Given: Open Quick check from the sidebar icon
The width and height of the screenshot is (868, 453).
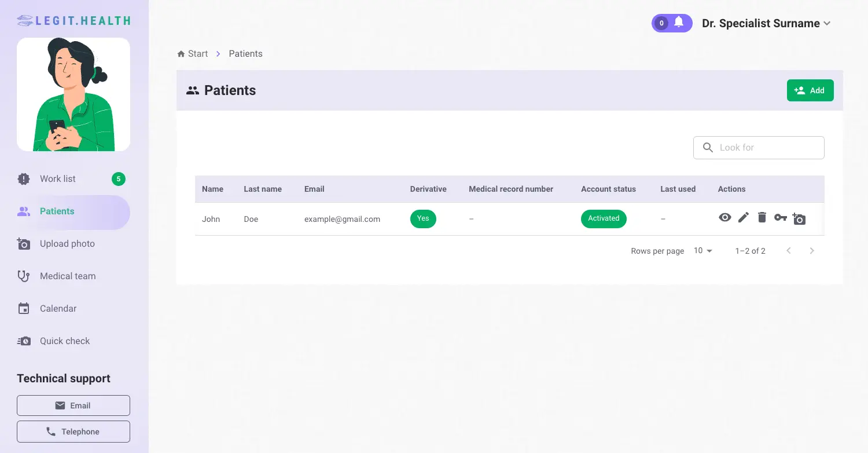Looking at the screenshot, I should click(24, 341).
